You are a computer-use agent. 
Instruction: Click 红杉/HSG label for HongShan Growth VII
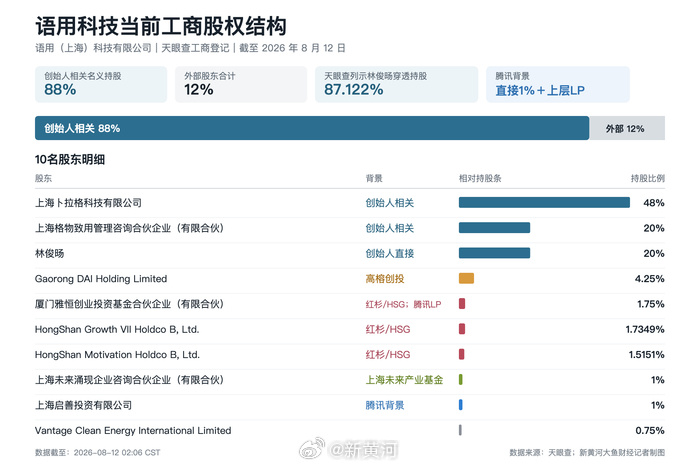click(x=388, y=329)
